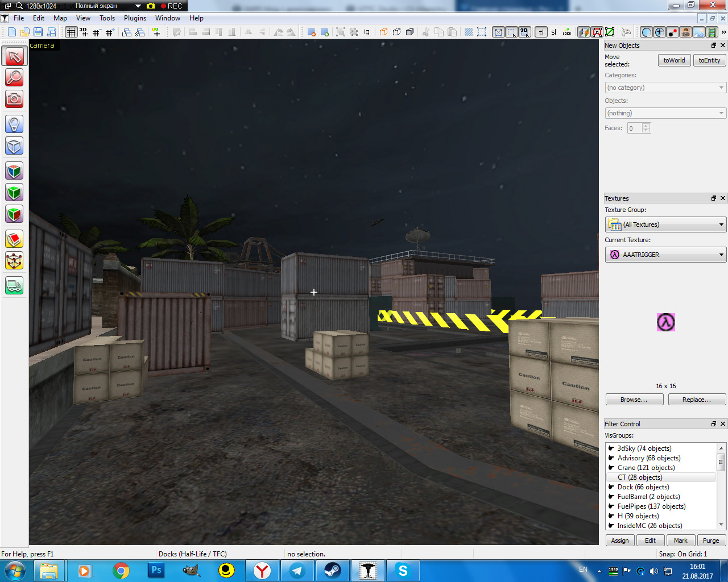Image resolution: width=728 pixels, height=582 pixels.
Task: Click the game controller run map icon
Action: pyautogui.click(x=626, y=32)
